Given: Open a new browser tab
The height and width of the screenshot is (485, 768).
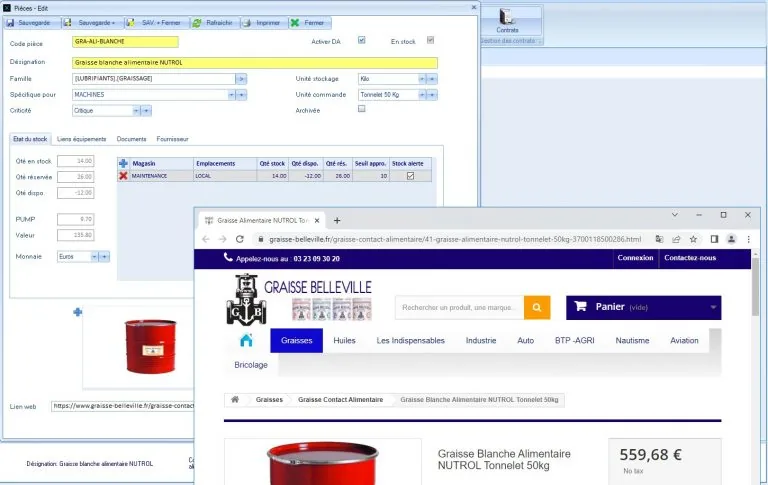Looking at the screenshot, I should 337,221.
